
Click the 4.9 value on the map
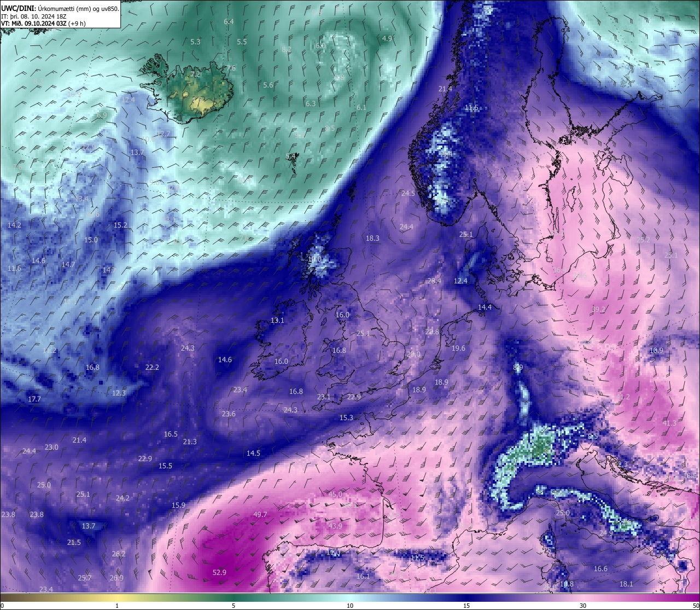[x=387, y=38]
